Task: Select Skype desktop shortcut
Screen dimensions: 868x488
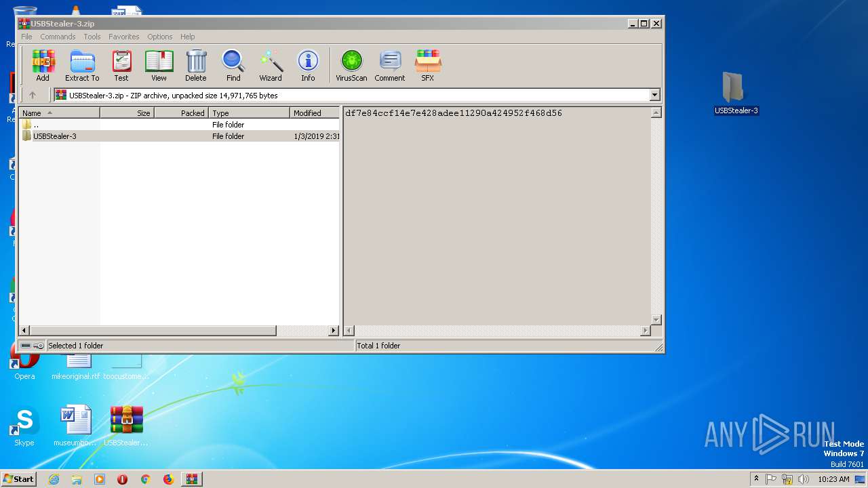Action: (x=24, y=427)
